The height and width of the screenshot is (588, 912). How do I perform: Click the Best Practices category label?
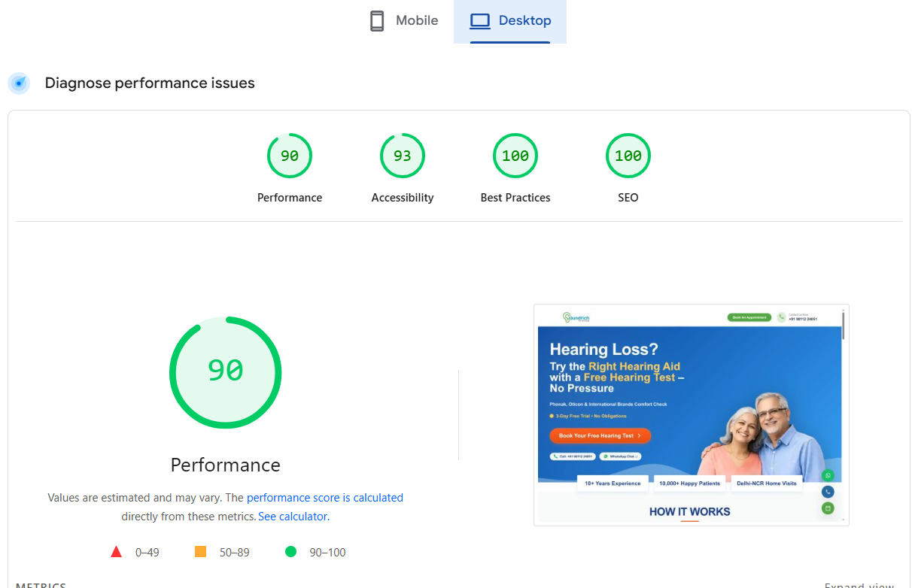click(x=515, y=197)
